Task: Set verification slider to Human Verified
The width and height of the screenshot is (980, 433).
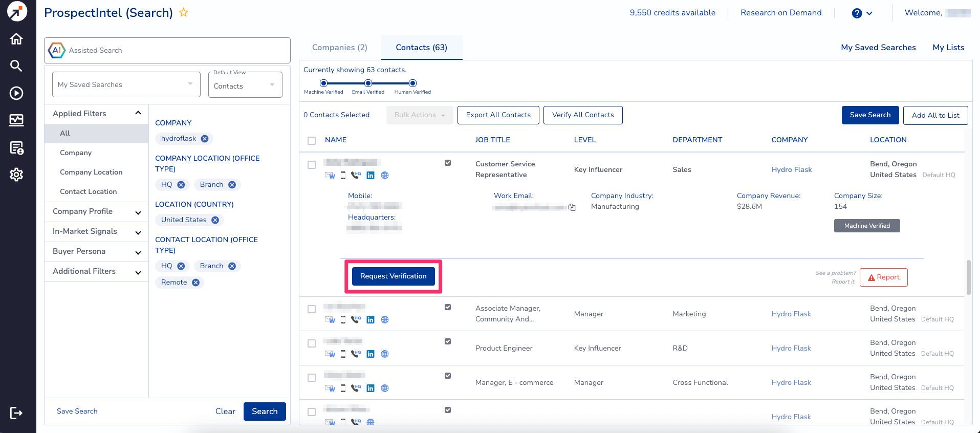Action: pos(412,83)
